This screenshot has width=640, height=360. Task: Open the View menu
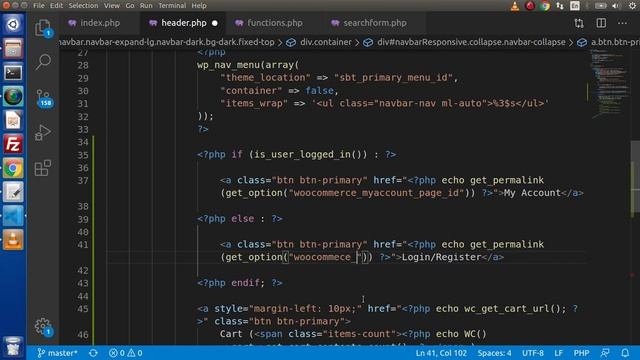(x=111, y=6)
